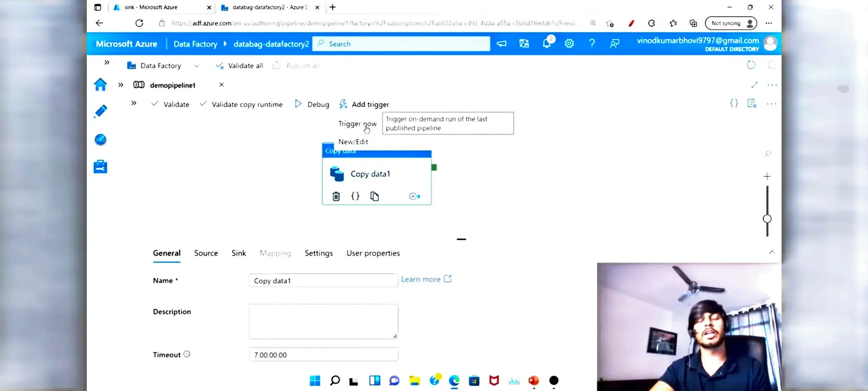Open the Manage toolbox icon
Screen dimensions: 868x391
pos(100,167)
